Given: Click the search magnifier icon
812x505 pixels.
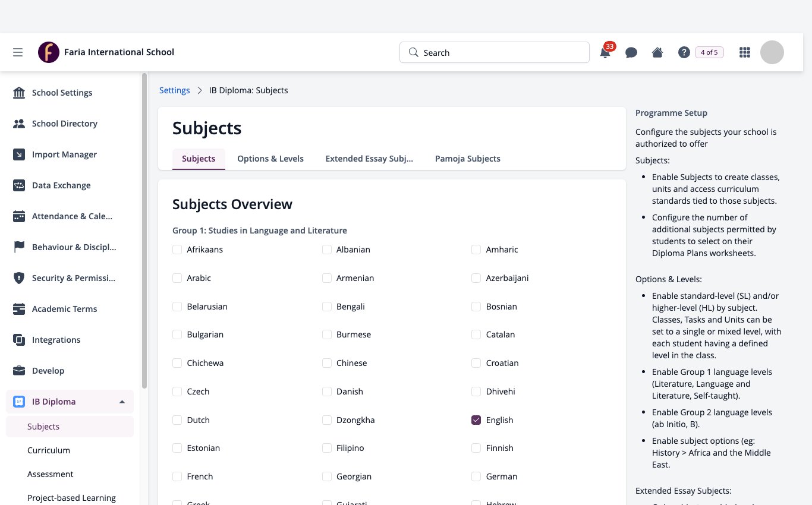Looking at the screenshot, I should pos(414,52).
